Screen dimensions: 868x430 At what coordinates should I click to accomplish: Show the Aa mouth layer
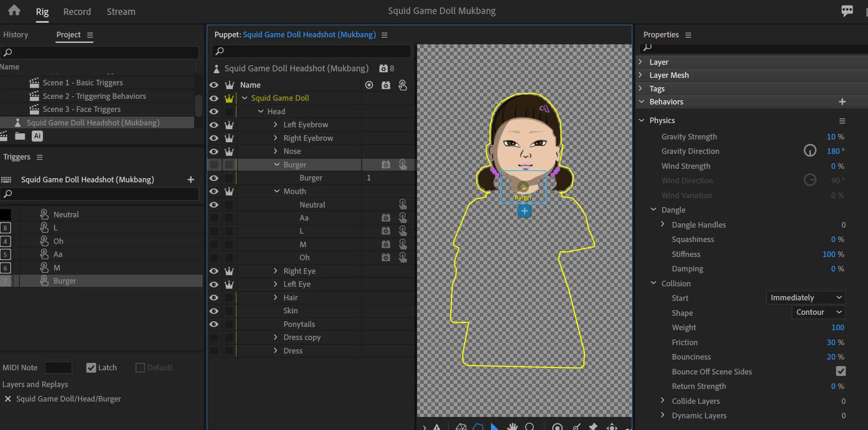[214, 218]
